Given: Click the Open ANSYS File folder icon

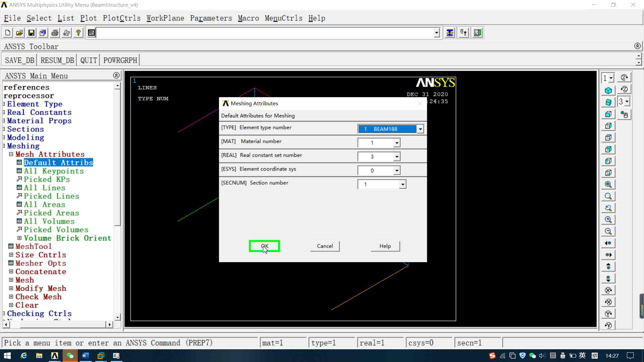Looking at the screenshot, I should [19, 33].
